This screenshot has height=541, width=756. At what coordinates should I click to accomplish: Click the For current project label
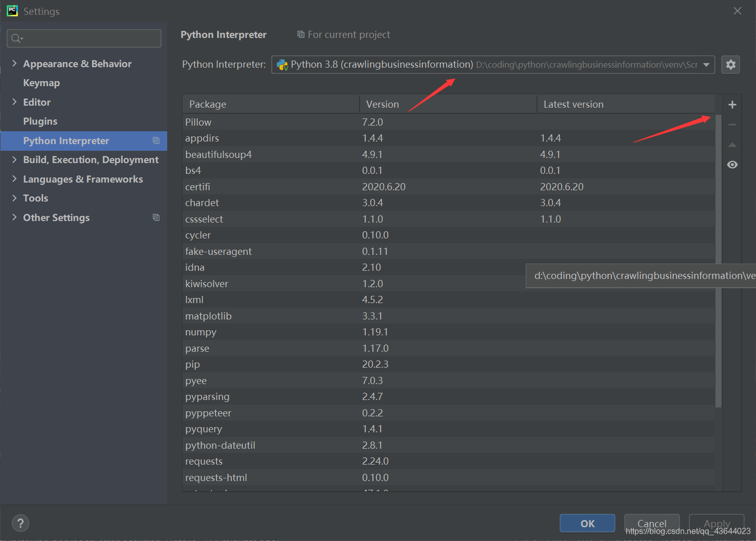(349, 35)
